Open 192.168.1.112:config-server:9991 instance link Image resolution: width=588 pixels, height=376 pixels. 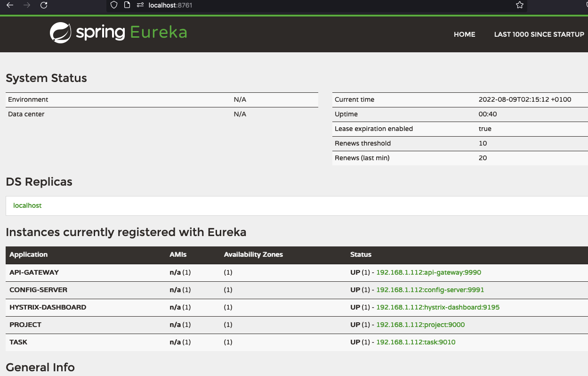[x=430, y=290]
